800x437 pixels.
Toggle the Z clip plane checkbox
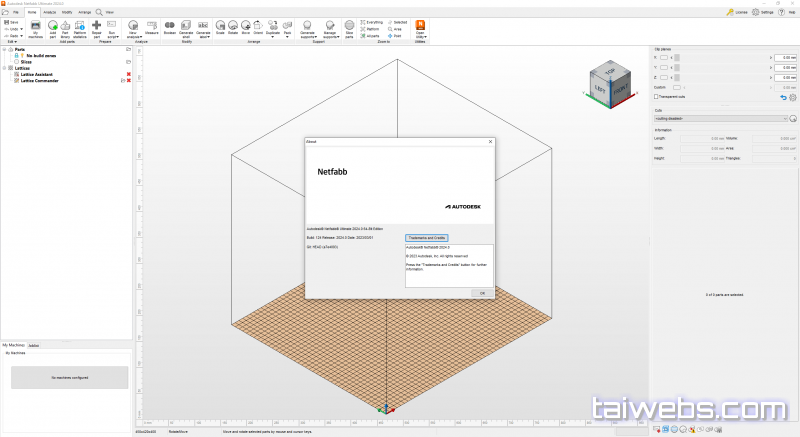663,77
